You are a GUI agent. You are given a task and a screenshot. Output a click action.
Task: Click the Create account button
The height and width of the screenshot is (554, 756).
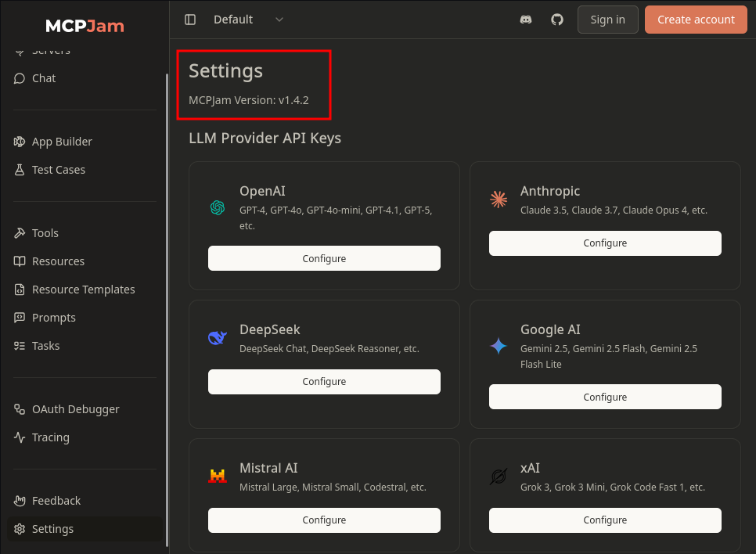point(696,20)
